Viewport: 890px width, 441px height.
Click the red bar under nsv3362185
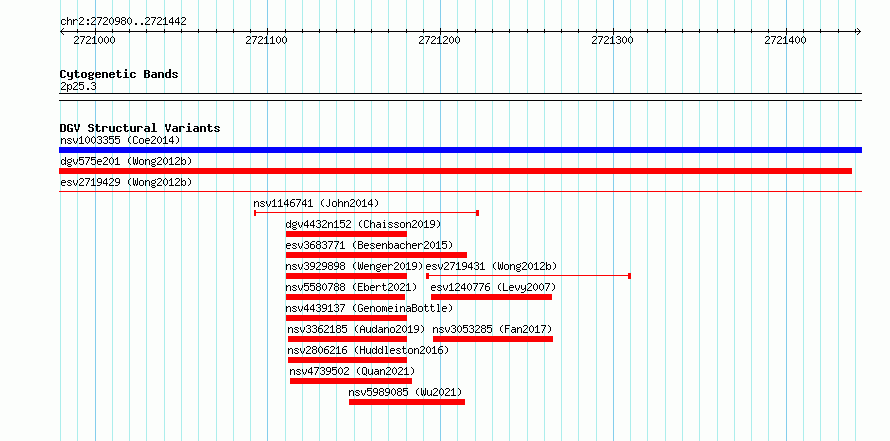click(347, 339)
